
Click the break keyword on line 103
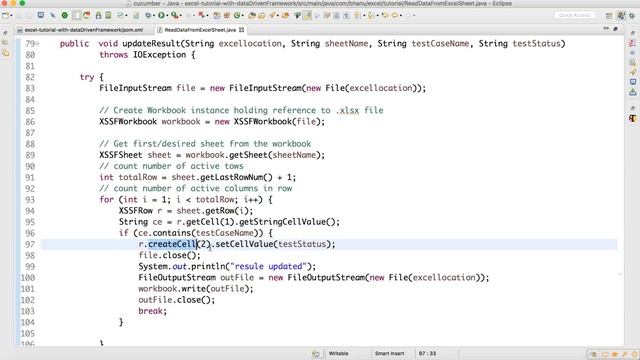151,311
